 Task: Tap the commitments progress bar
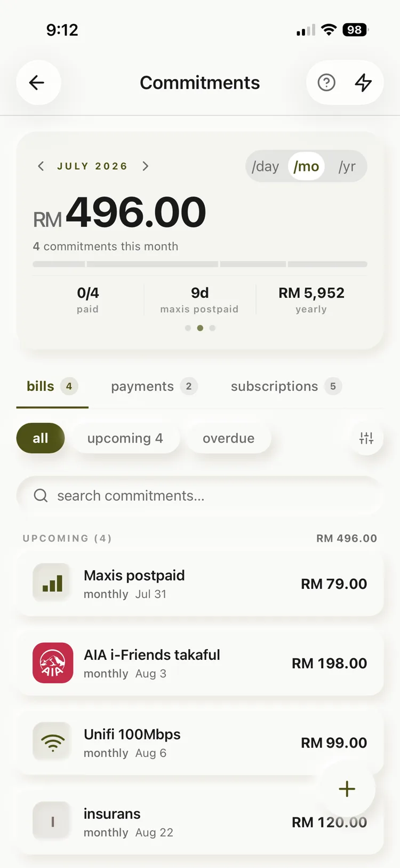[x=200, y=264]
